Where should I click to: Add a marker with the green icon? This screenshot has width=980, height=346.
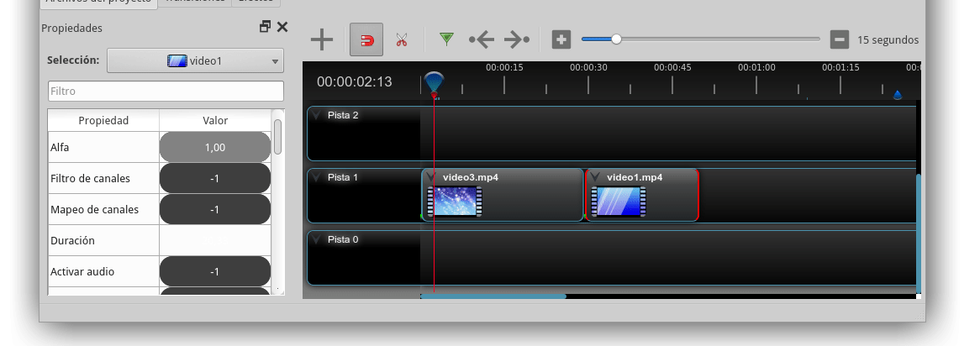click(x=446, y=39)
